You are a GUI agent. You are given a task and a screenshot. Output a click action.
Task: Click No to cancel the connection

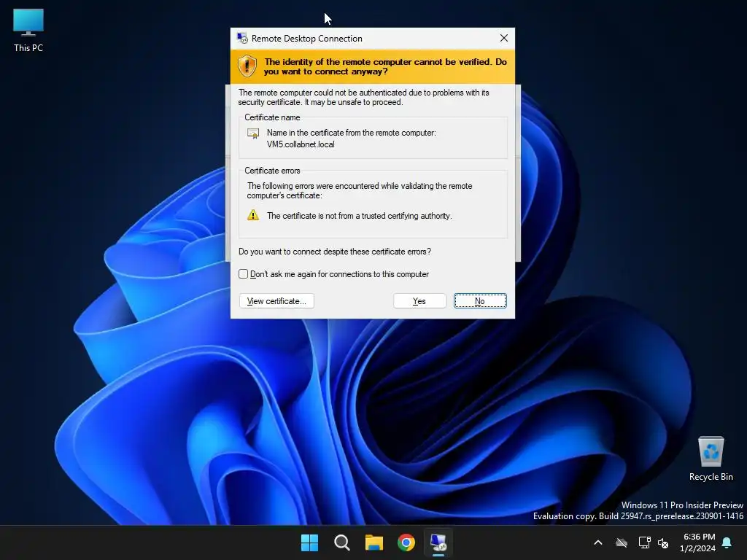pyautogui.click(x=480, y=301)
